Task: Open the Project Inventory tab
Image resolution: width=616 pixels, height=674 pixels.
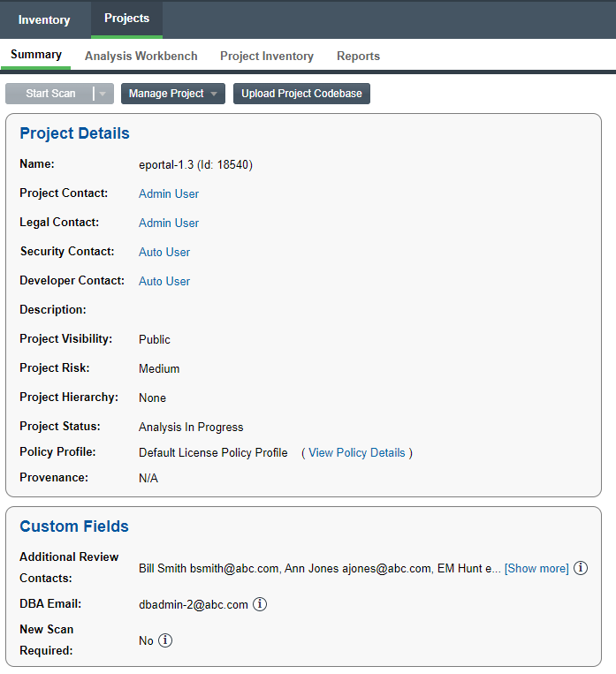Action: [x=267, y=56]
